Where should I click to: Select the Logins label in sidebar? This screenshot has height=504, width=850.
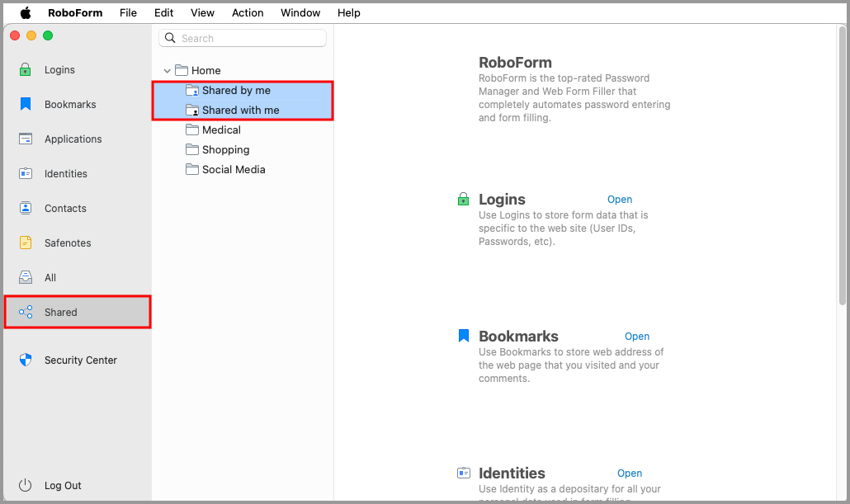[59, 70]
